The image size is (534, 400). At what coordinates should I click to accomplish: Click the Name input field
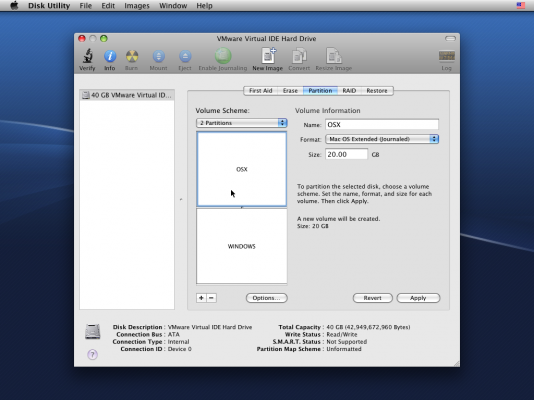(382, 124)
